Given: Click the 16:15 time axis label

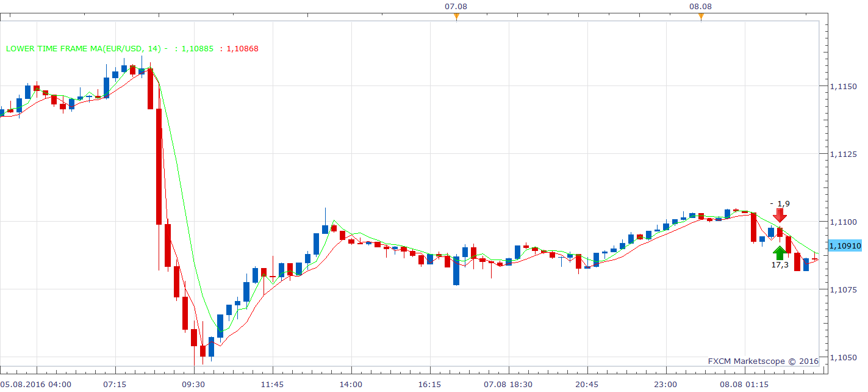Looking at the screenshot, I should [429, 385].
